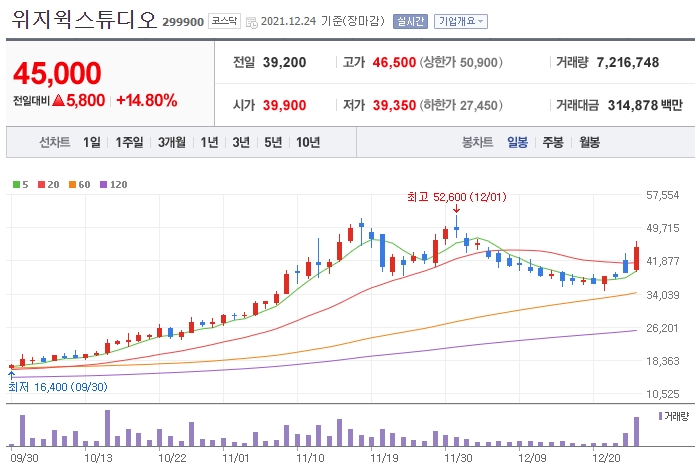Click the last volume bar at chart end
The image size is (695, 475).
636,432
